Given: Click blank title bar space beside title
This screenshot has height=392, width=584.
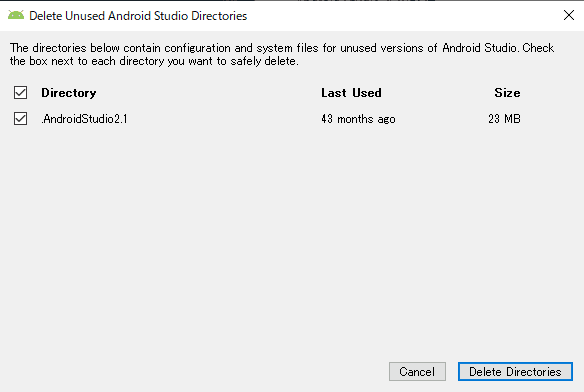Looking at the screenshot, I should click(404, 16).
